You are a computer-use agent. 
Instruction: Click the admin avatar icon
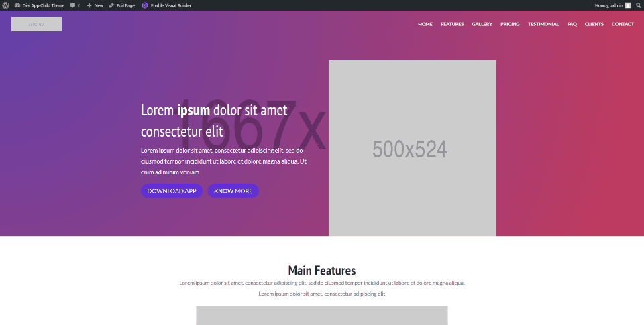pos(628,5)
